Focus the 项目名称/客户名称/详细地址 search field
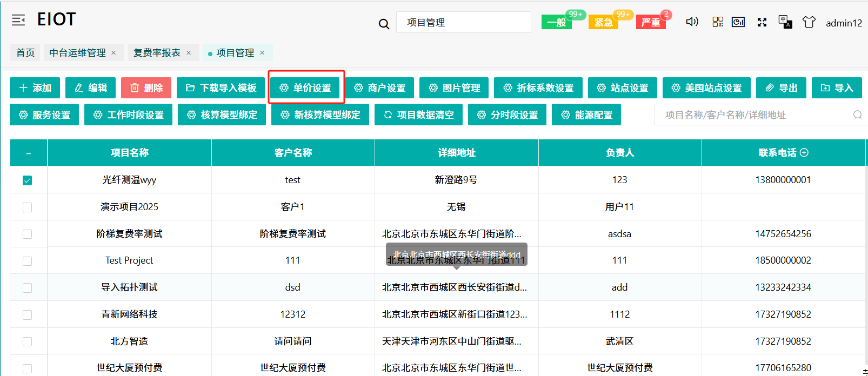This screenshot has width=868, height=376. (754, 115)
